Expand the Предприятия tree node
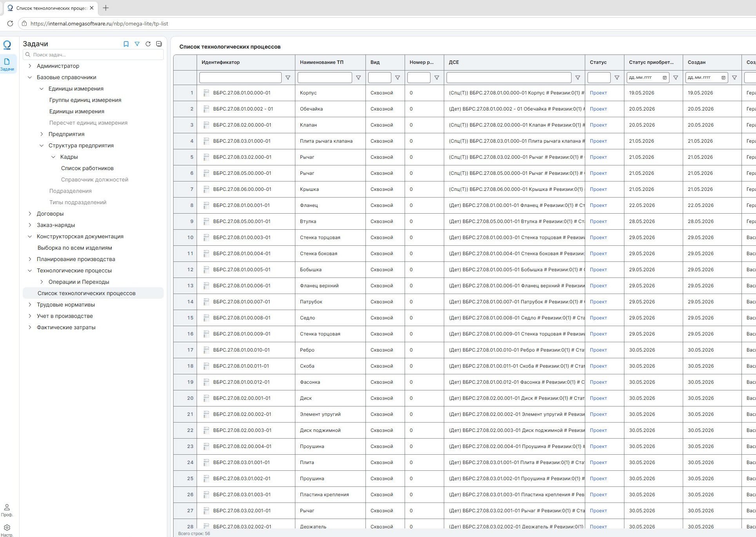The width and height of the screenshot is (756, 537). [42, 134]
